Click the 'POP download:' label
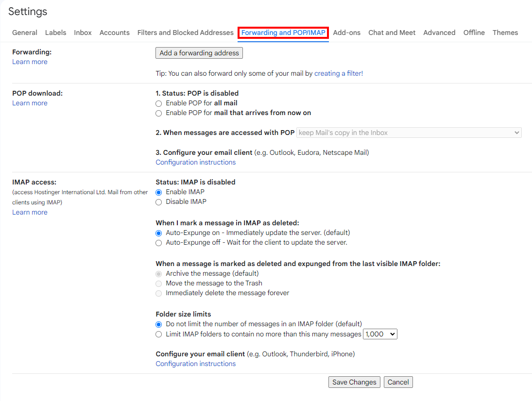The image size is (532, 401). [37, 93]
